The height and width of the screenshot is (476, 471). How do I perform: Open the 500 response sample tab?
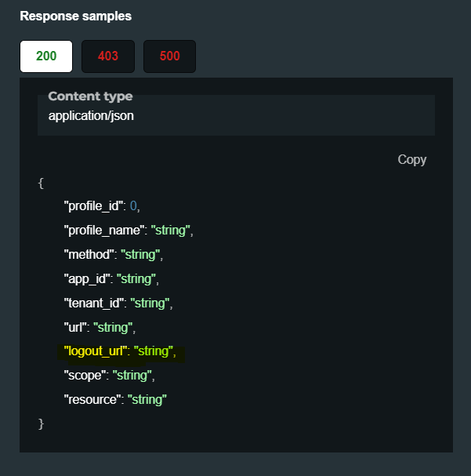pos(169,56)
